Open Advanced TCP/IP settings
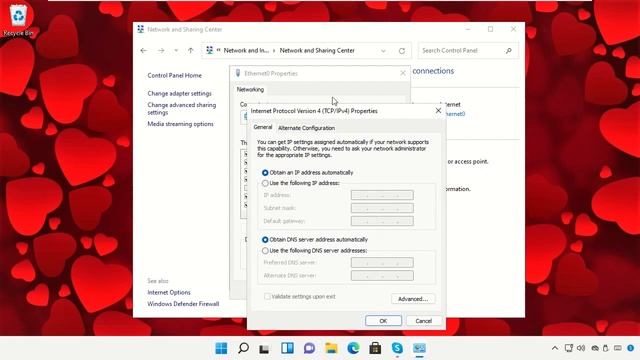 tap(413, 299)
